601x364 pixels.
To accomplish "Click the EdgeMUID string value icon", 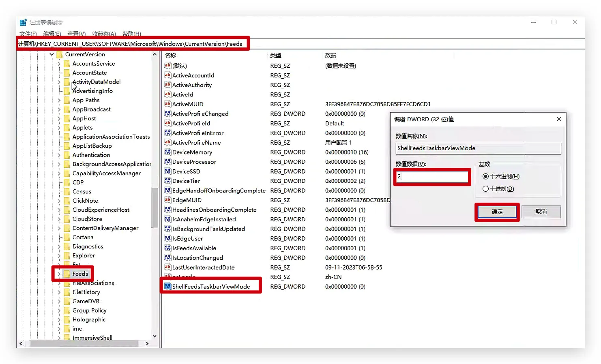I will [x=167, y=200].
